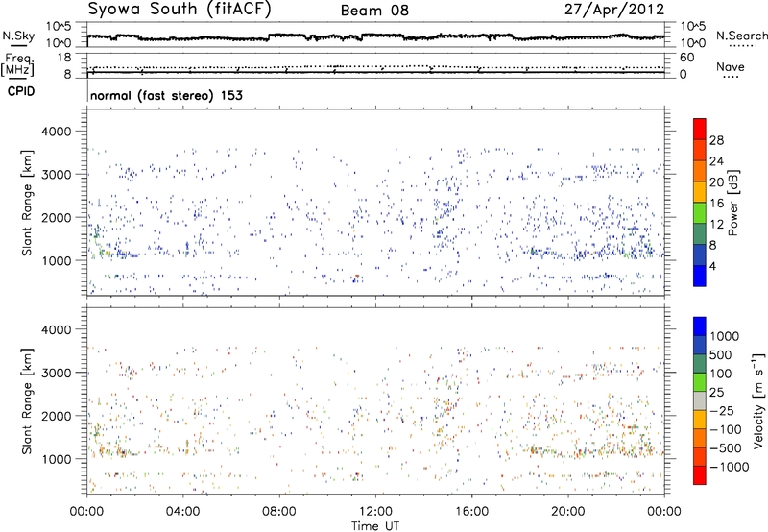Image resolution: width=768 pixels, height=532 pixels.
Task: Click the '500' velocity colorbar value
Action: (x=721, y=355)
